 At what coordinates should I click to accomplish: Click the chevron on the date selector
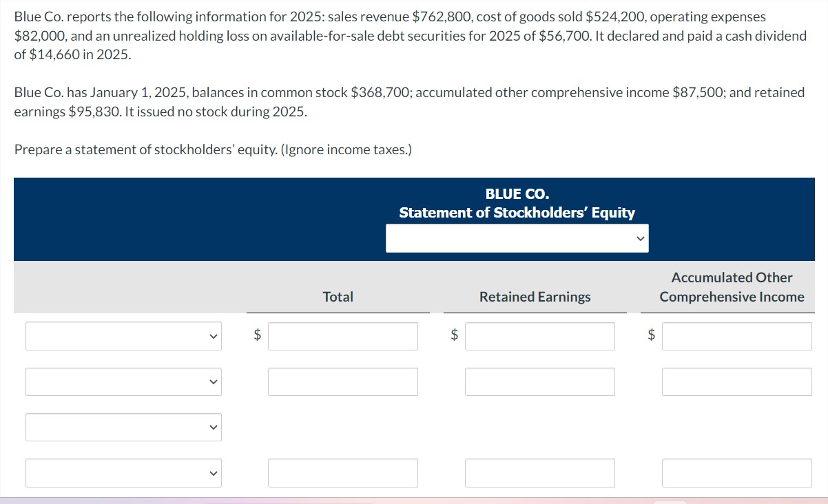coord(639,238)
